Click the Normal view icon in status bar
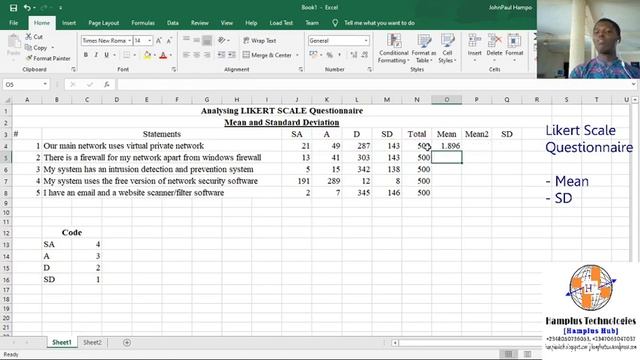640x360 pixels. click(508, 354)
